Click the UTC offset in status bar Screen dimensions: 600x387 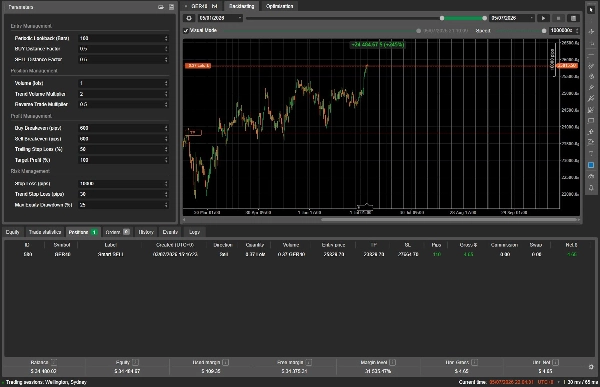coord(545,382)
